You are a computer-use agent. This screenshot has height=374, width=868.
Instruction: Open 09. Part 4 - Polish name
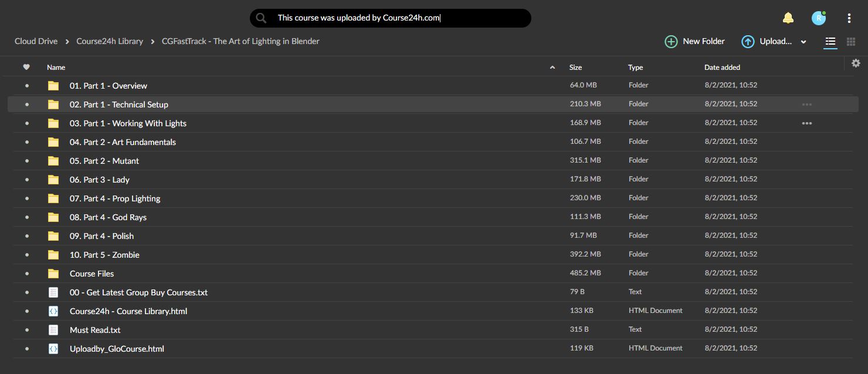[101, 236]
